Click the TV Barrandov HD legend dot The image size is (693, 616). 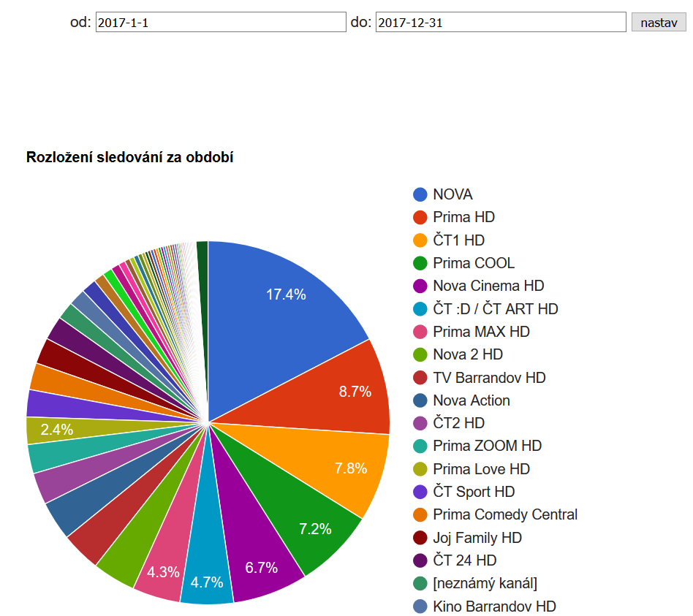tap(420, 378)
